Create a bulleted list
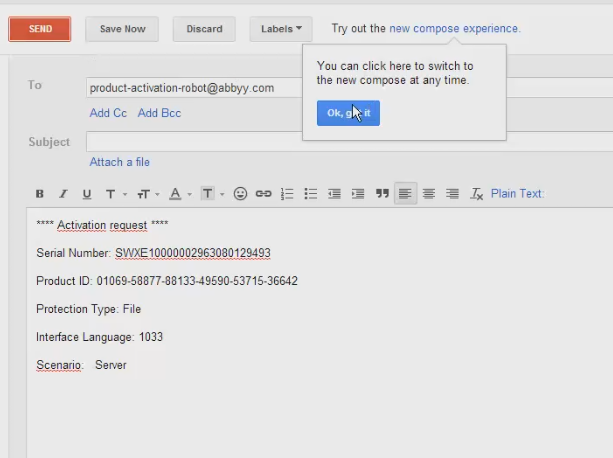 coord(310,194)
